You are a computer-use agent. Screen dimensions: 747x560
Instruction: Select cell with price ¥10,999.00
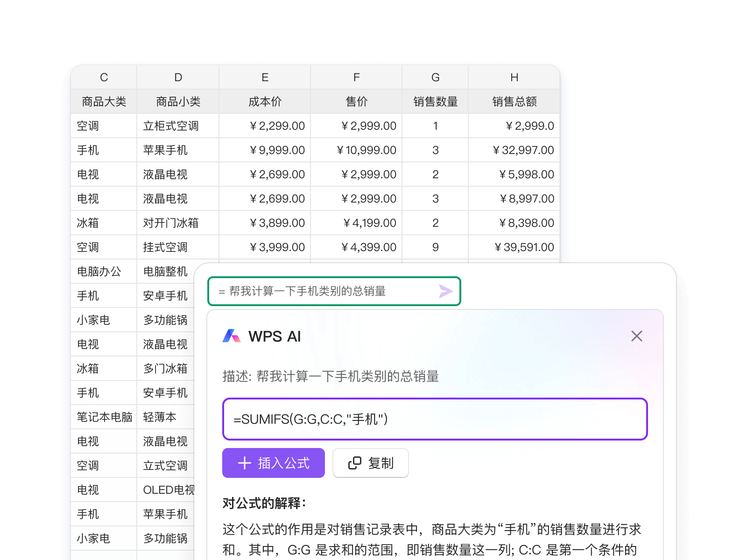point(356,150)
